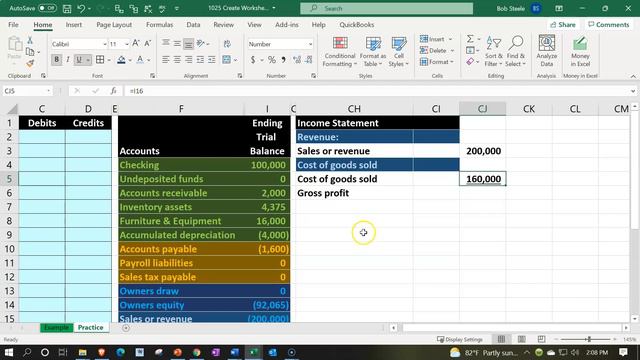This screenshot has width=640, height=360.
Task: Click the Comments button
Action: 609,25
